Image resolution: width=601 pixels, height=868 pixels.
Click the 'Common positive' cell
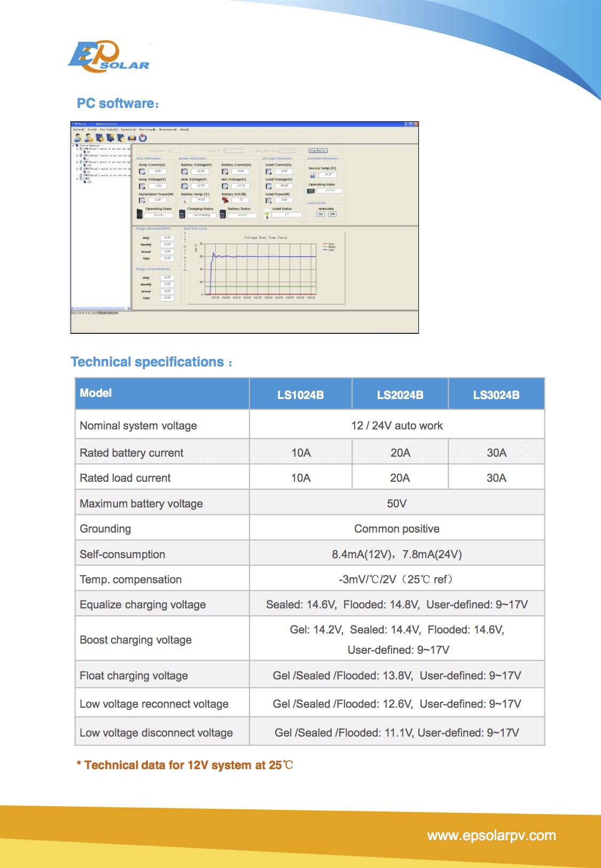point(397,529)
